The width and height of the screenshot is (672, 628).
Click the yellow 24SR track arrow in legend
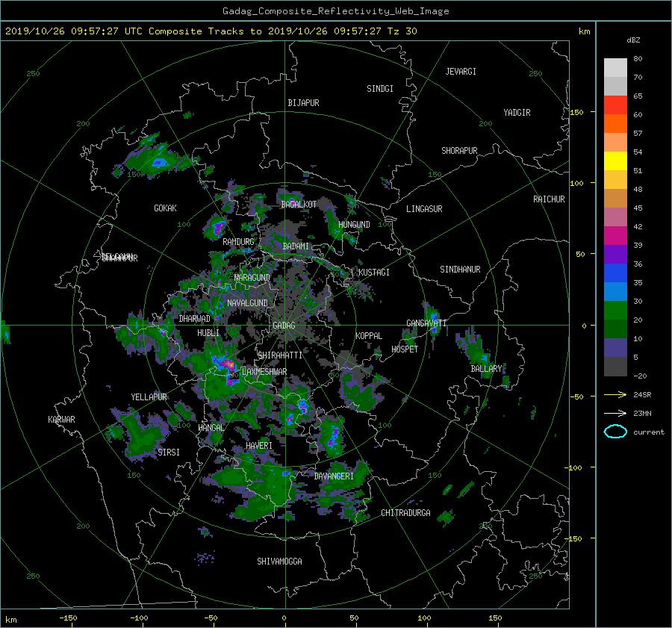[x=615, y=394]
